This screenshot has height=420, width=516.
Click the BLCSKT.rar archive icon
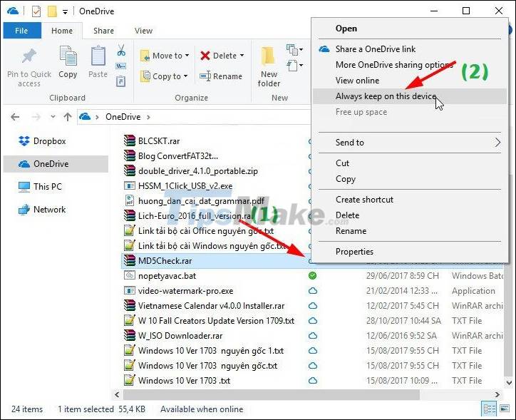pos(130,141)
